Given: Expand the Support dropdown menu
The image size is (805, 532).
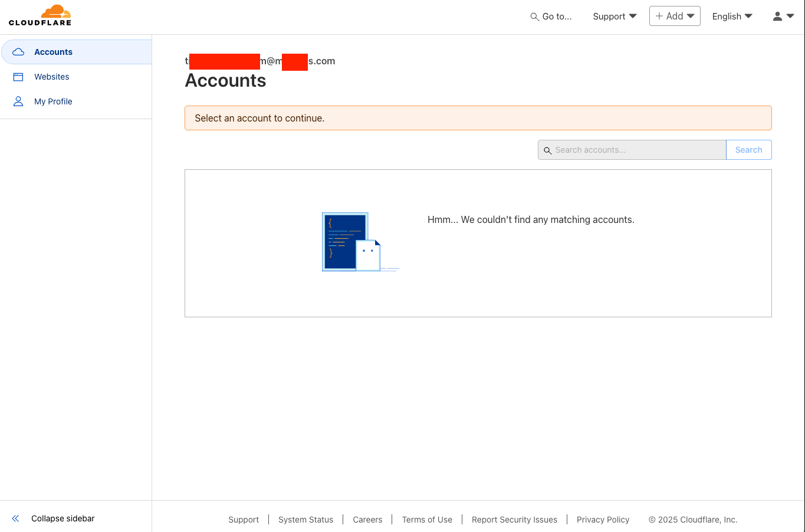Looking at the screenshot, I should (615, 17).
